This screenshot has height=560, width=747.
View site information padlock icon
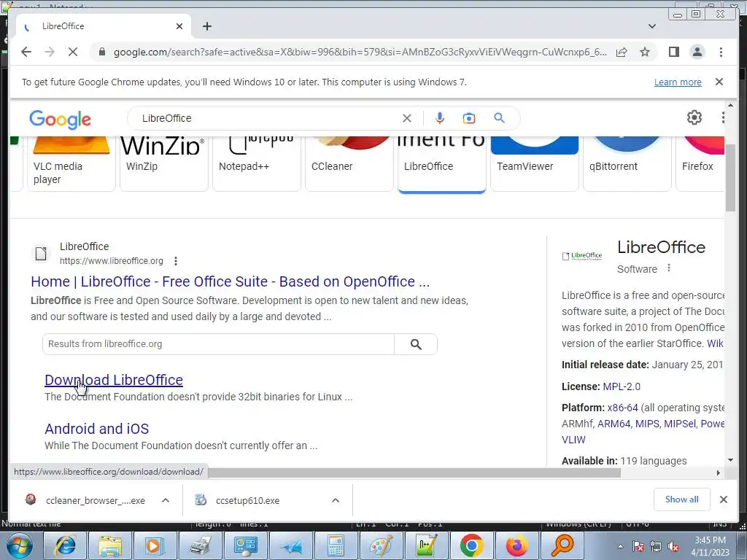(101, 52)
